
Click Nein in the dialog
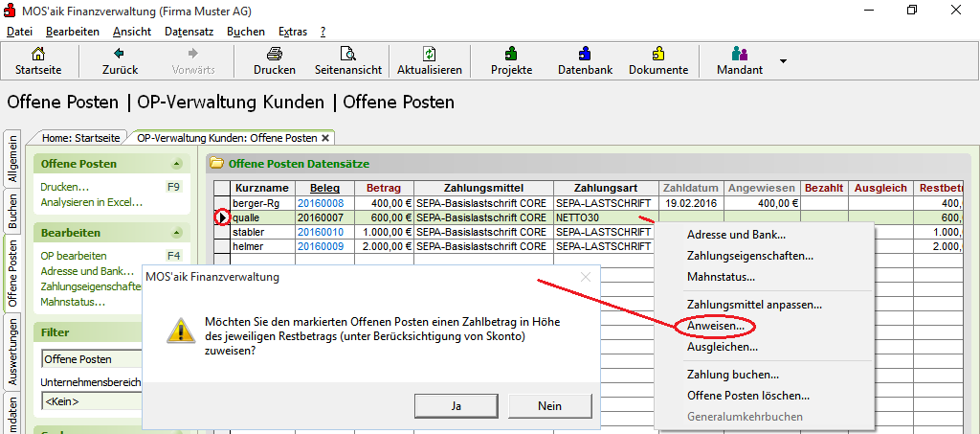pyautogui.click(x=549, y=406)
